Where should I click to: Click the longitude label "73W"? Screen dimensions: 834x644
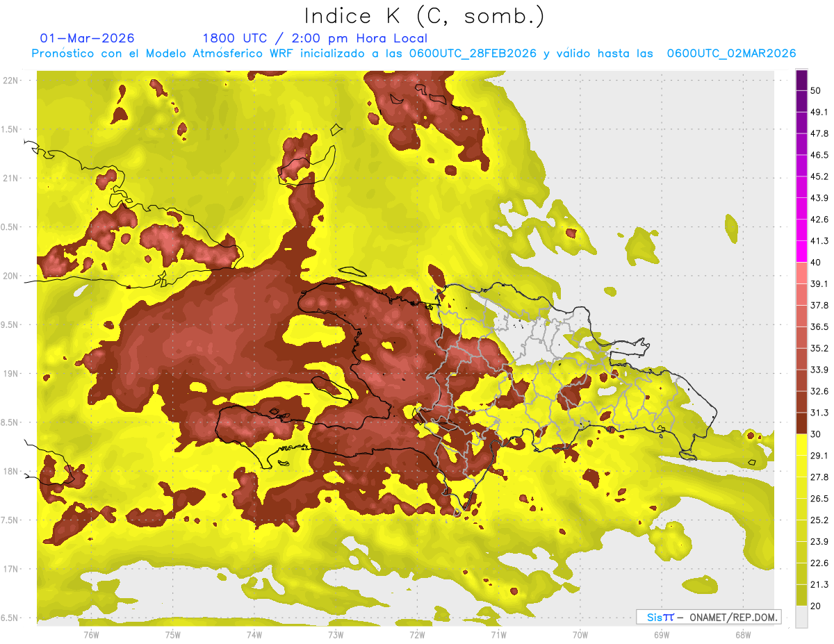click(x=336, y=634)
